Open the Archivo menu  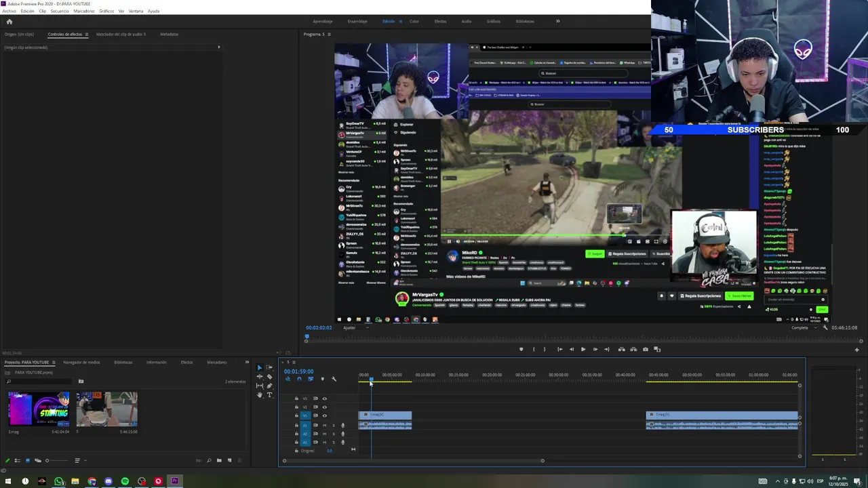(x=9, y=11)
